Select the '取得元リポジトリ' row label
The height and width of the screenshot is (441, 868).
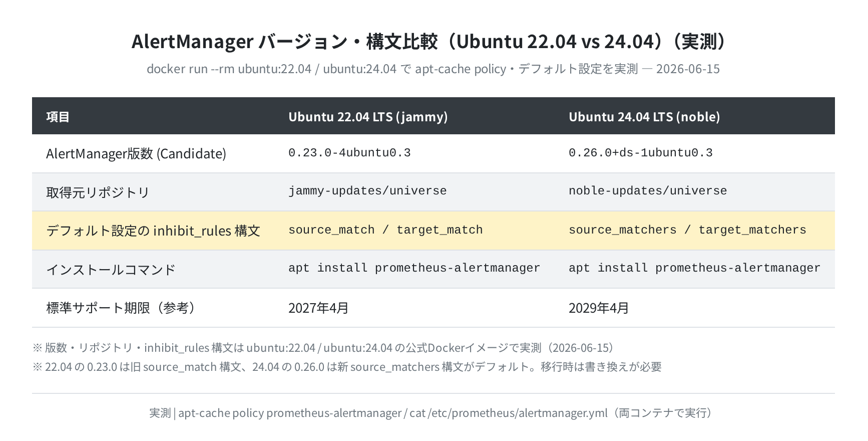(x=98, y=192)
